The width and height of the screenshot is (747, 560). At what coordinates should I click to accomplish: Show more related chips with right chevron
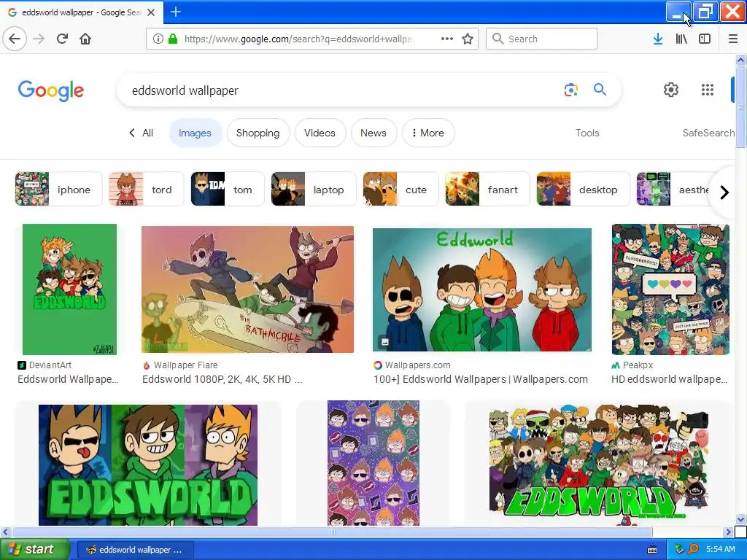click(724, 192)
